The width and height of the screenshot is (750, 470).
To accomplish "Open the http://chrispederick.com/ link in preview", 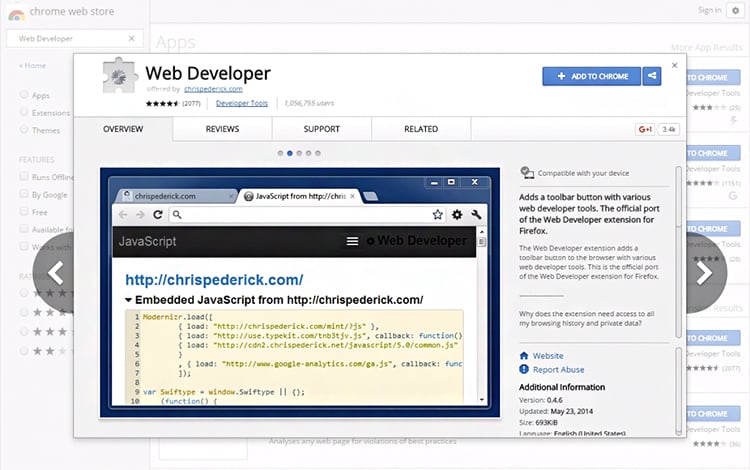I will 214,280.
